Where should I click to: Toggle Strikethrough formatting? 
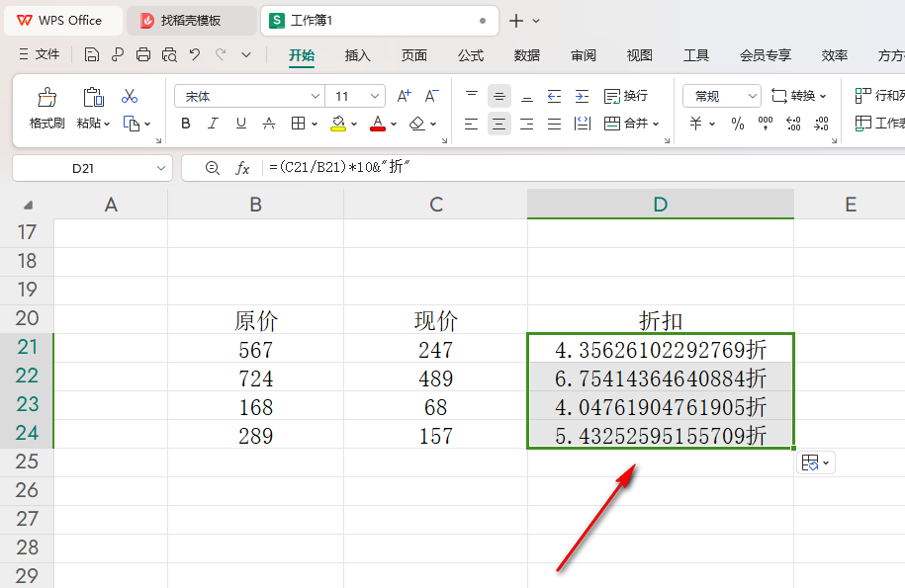point(268,124)
